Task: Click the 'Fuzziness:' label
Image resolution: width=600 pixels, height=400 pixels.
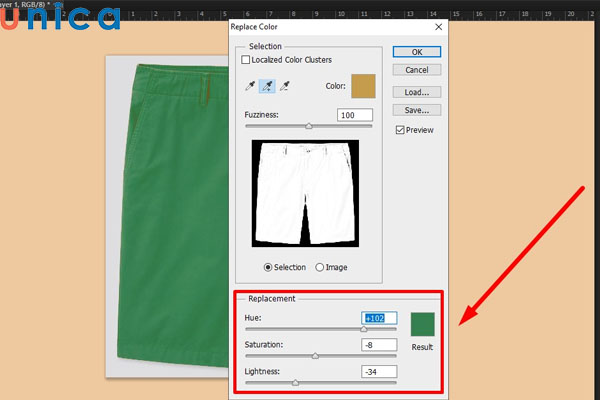Action: pyautogui.click(x=261, y=115)
